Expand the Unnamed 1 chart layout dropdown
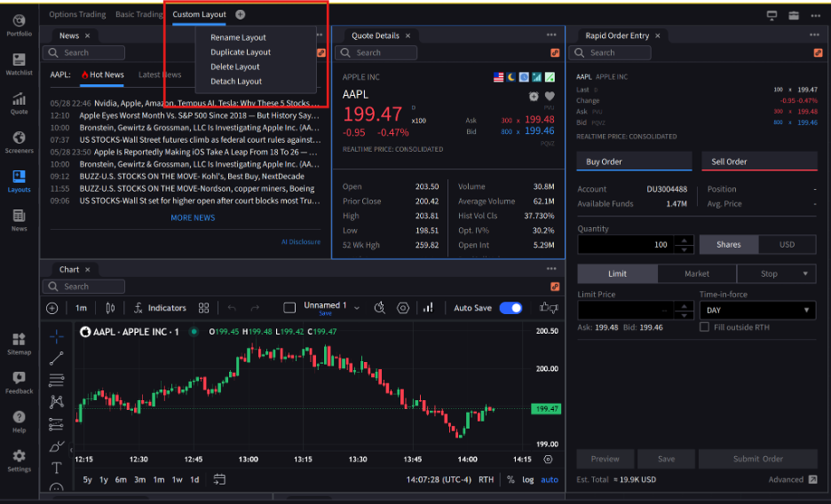The width and height of the screenshot is (831, 504). pyautogui.click(x=357, y=308)
